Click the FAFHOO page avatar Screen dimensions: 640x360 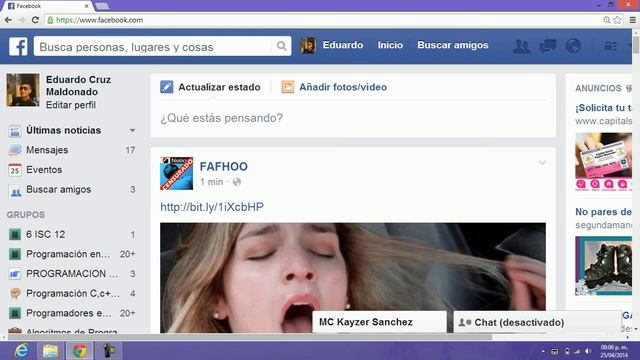[176, 173]
